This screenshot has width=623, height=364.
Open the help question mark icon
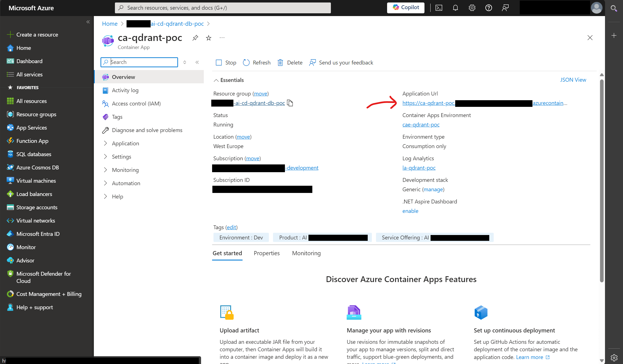coord(489,8)
